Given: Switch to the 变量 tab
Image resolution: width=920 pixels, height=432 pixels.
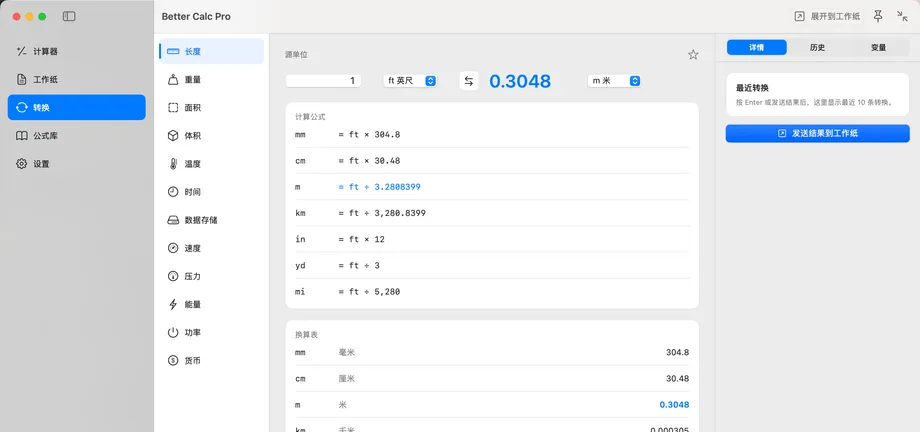Looking at the screenshot, I should (878, 48).
